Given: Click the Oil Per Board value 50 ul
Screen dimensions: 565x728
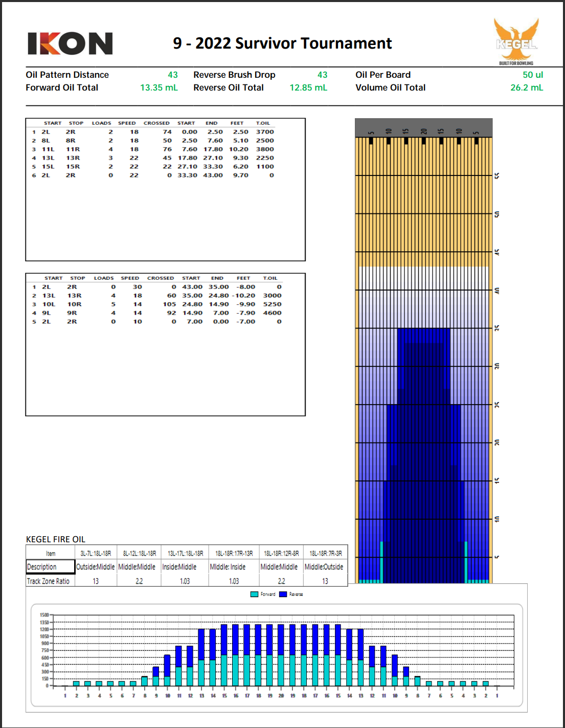Looking at the screenshot, I should (532, 75).
